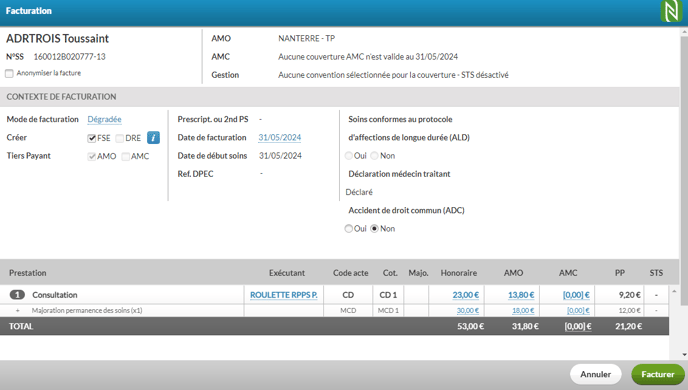Image resolution: width=688 pixels, height=390 pixels.
Task: Click the patient name ADRTROIS Toussaint
Action: [57, 39]
